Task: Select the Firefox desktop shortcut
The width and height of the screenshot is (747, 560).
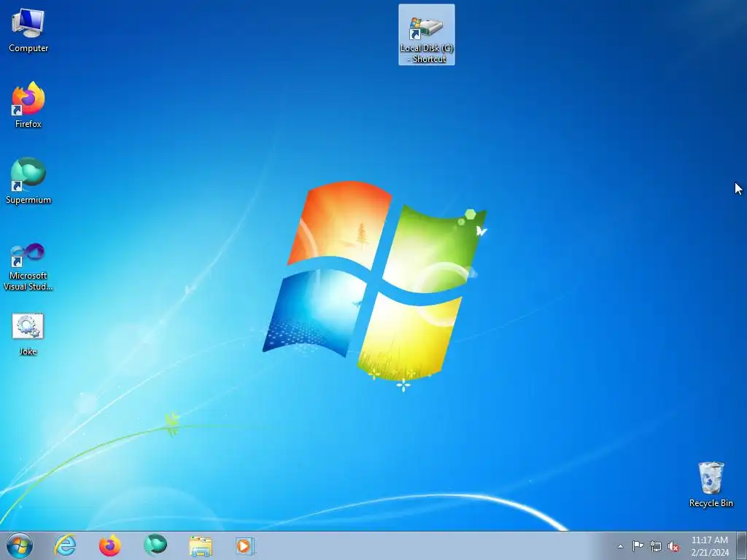Action: [x=28, y=105]
